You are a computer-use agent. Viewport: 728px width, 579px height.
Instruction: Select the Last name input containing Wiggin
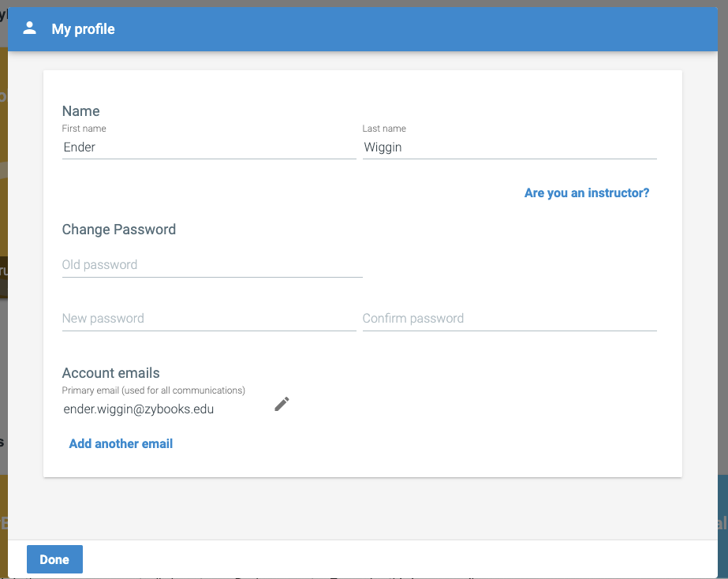509,147
